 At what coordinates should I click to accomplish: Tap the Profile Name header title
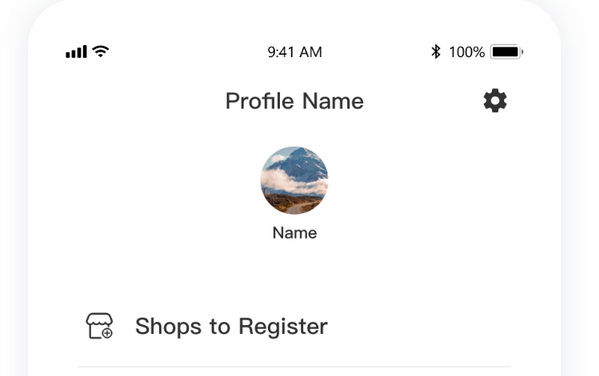click(295, 101)
